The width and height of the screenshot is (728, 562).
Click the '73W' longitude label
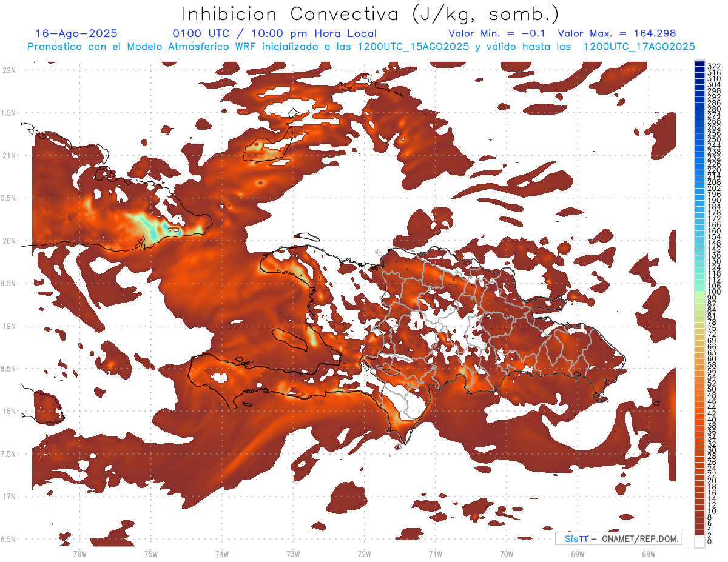[293, 554]
